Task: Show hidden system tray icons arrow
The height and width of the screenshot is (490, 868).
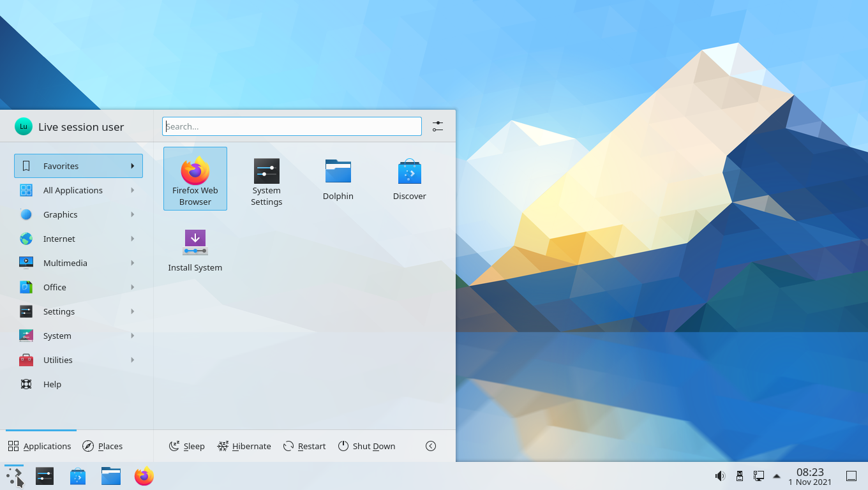Action: [777, 476]
